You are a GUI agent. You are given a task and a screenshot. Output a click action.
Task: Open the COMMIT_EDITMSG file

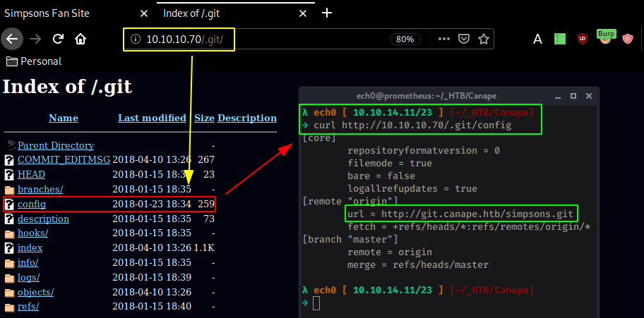coord(64,159)
